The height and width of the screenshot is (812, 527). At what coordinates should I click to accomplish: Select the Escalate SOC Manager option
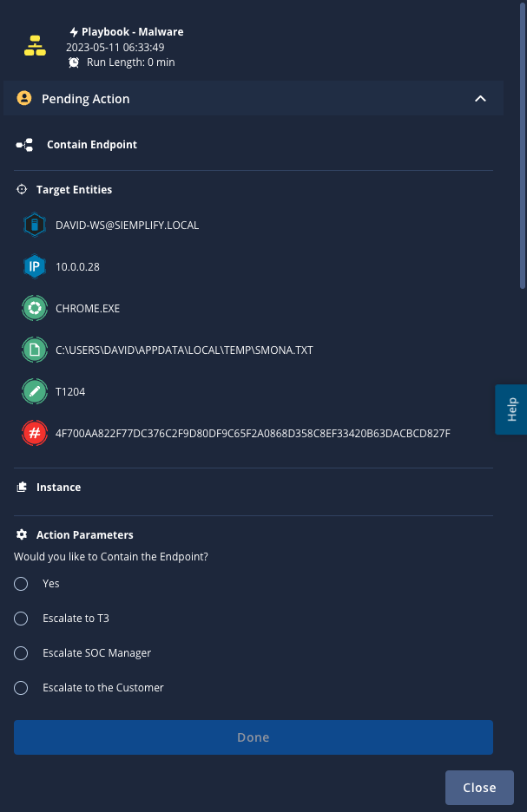pos(21,652)
